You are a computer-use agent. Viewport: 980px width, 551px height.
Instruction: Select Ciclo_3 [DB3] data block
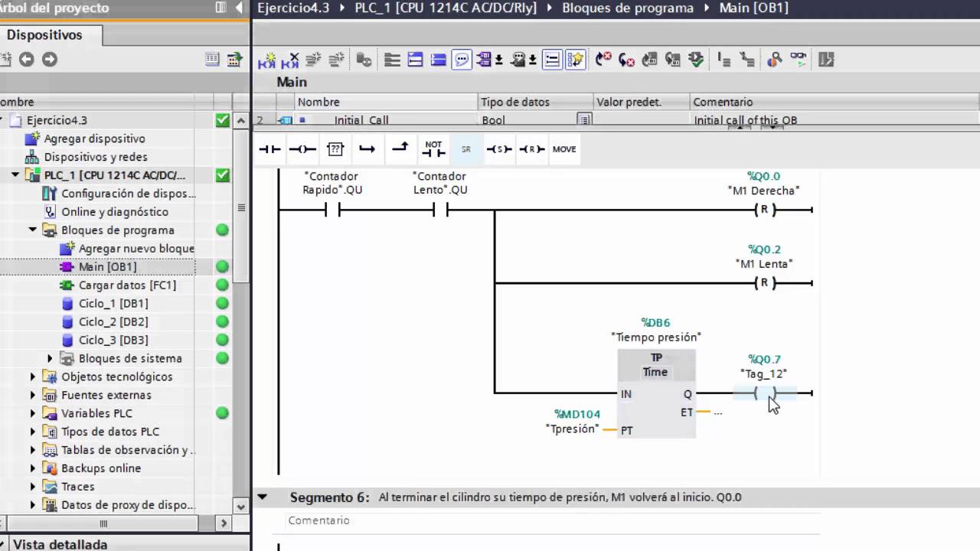pos(113,341)
